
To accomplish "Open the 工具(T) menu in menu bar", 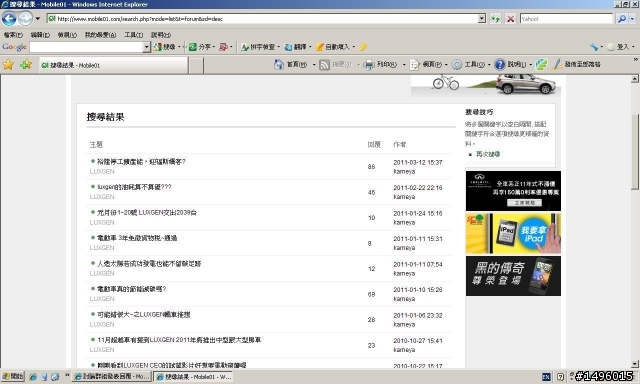I will click(133, 35).
